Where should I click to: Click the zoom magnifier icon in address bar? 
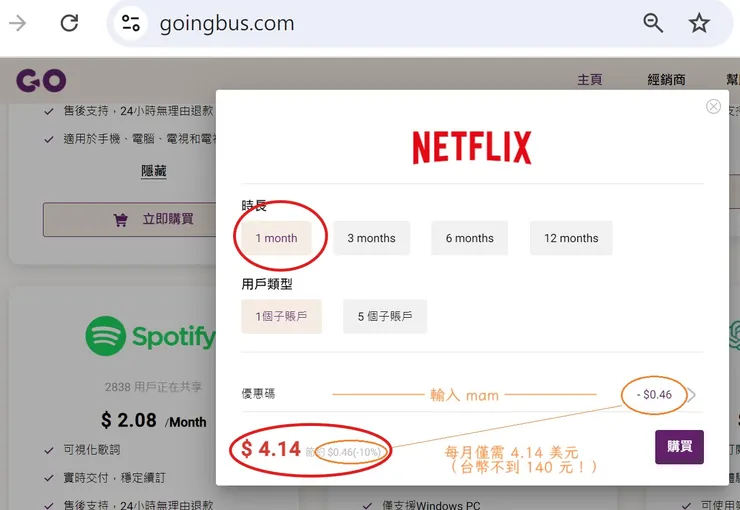(x=653, y=23)
